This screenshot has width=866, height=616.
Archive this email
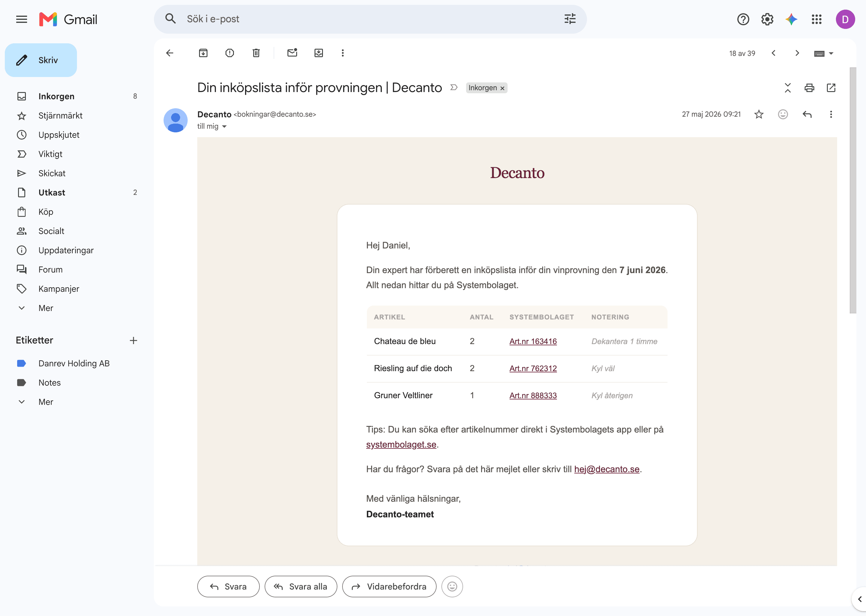click(203, 53)
